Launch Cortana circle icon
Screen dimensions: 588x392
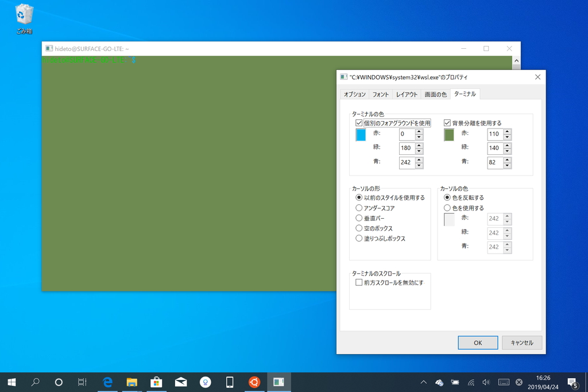pyautogui.click(x=59, y=382)
